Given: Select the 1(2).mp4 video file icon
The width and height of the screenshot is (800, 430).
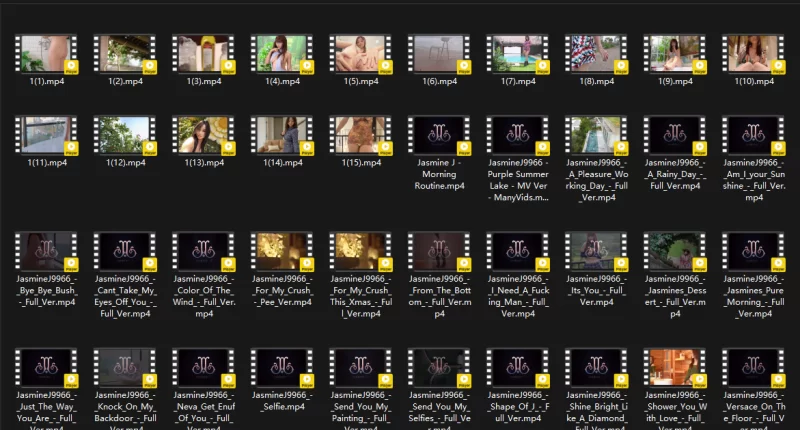Looking at the screenshot, I should pyautogui.click(x=125, y=54).
